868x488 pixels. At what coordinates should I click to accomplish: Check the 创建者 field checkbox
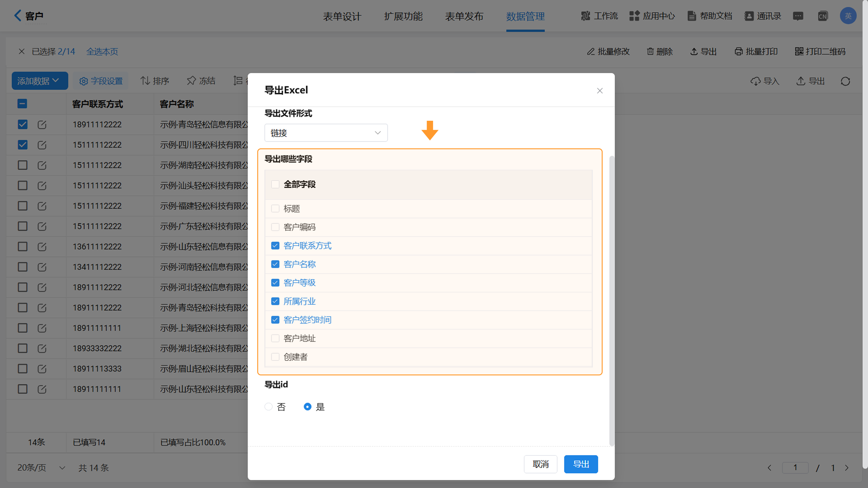275,357
